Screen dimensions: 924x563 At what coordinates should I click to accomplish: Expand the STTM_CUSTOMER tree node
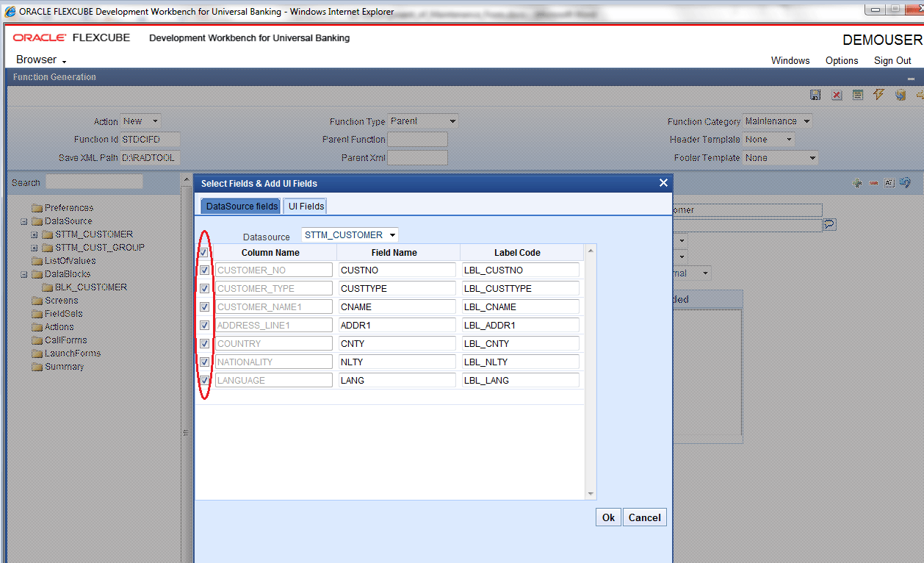(35, 234)
